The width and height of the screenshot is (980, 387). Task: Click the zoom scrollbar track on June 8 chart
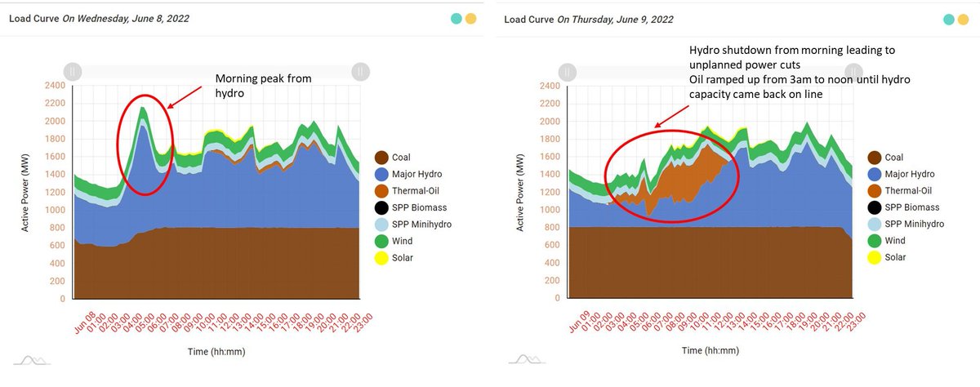point(216,72)
